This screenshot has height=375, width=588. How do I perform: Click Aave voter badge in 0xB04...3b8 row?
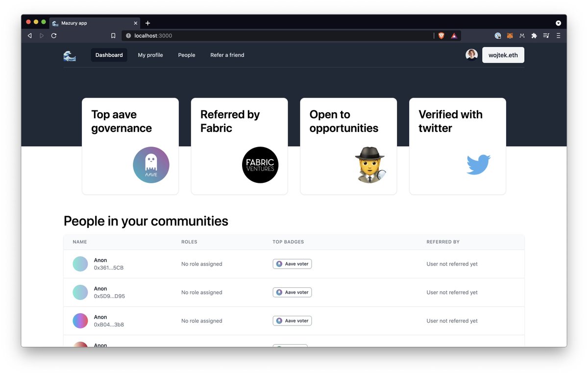(x=292, y=321)
